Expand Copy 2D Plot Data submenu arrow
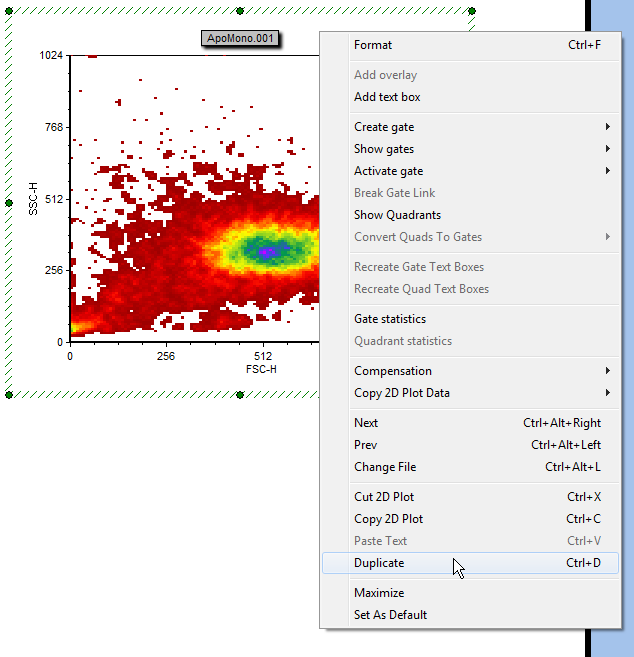This screenshot has width=634, height=657. point(608,393)
